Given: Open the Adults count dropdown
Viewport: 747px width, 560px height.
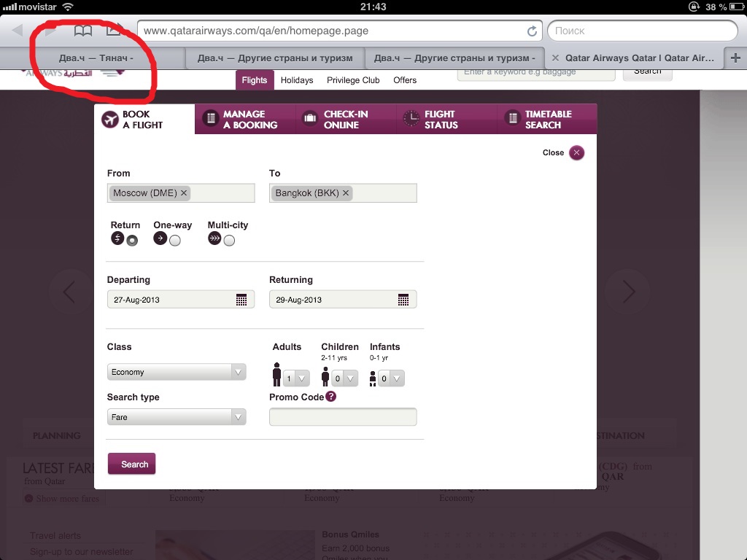Looking at the screenshot, I should pyautogui.click(x=296, y=378).
